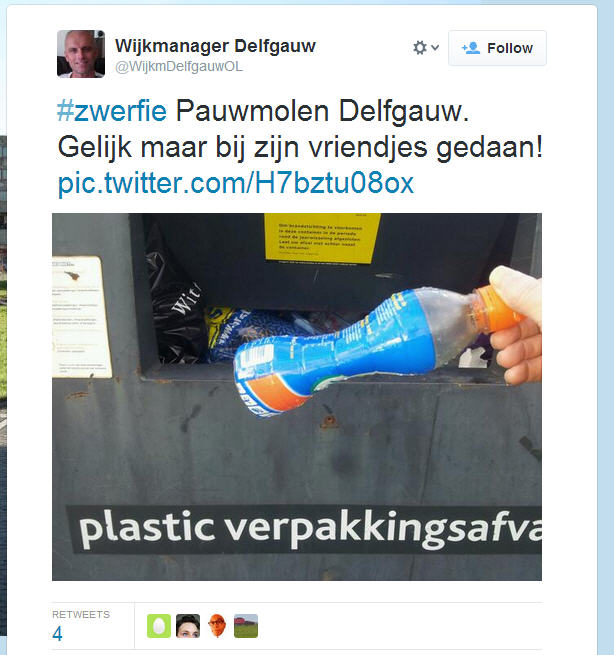Click the add-person icon in Follow button
614x655 pixels.
[x=471, y=48]
